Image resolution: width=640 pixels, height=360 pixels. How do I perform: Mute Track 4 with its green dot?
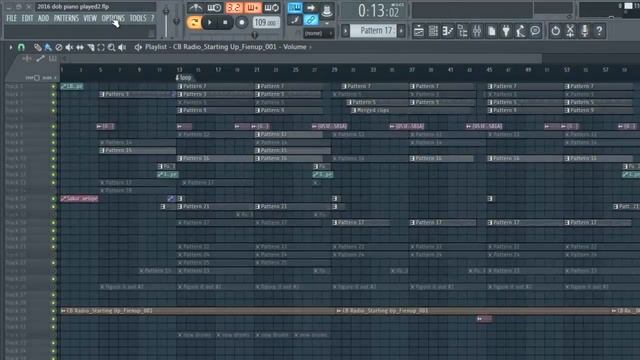pyautogui.click(x=53, y=110)
